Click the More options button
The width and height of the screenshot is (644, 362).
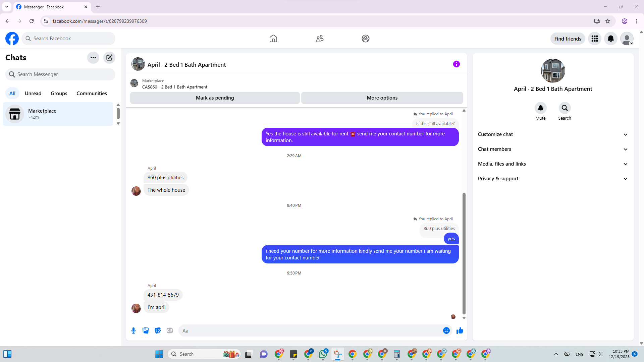[x=382, y=98]
